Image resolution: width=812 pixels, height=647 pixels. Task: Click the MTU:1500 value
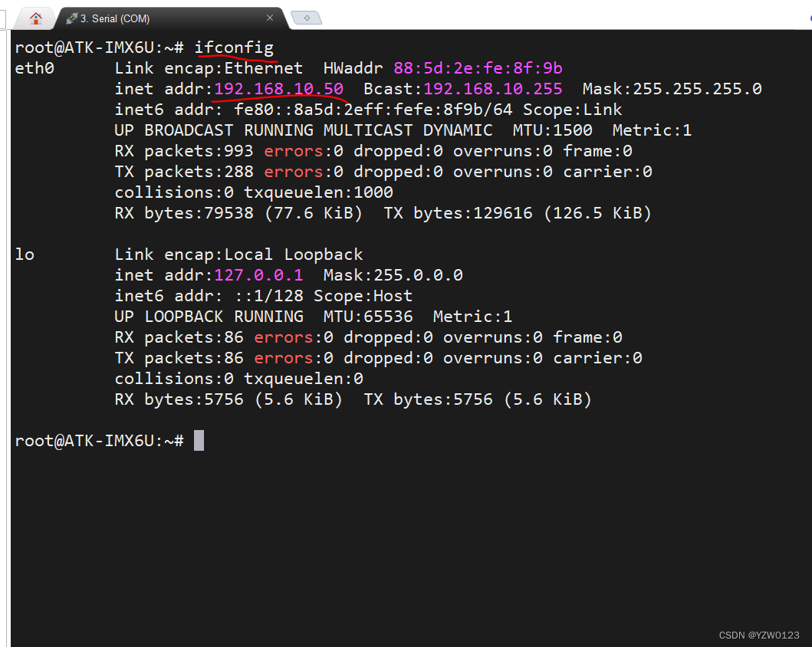pos(553,130)
